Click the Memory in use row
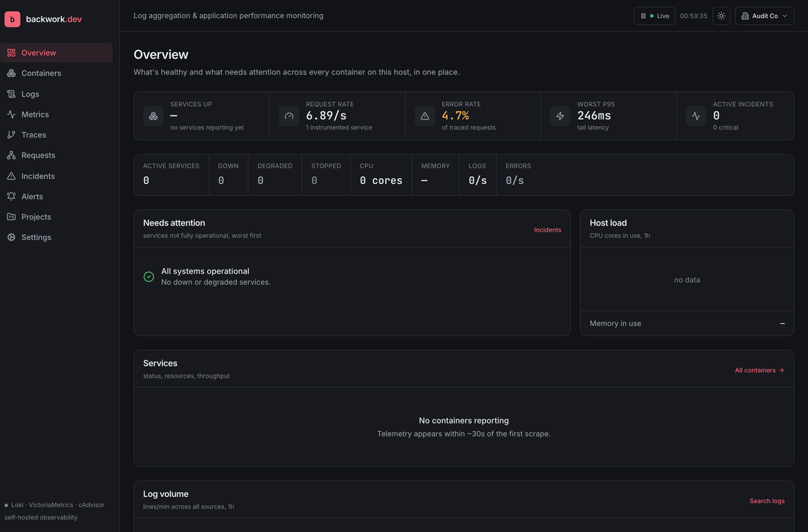This screenshot has height=532, width=808. pyautogui.click(x=687, y=323)
